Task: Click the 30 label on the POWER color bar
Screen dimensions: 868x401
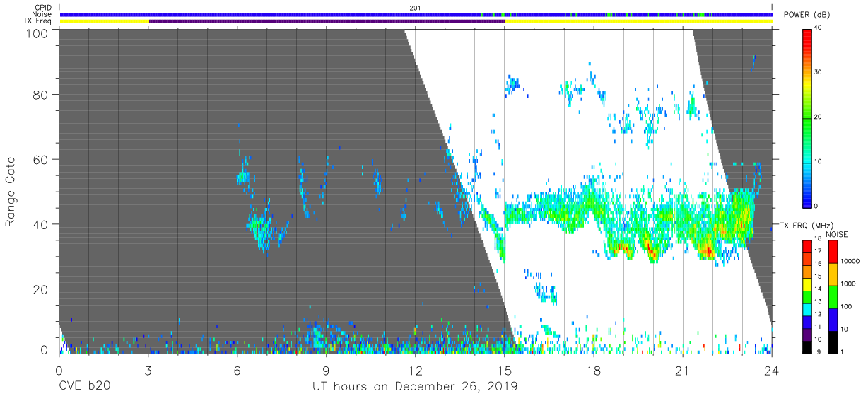Action: 819,73
